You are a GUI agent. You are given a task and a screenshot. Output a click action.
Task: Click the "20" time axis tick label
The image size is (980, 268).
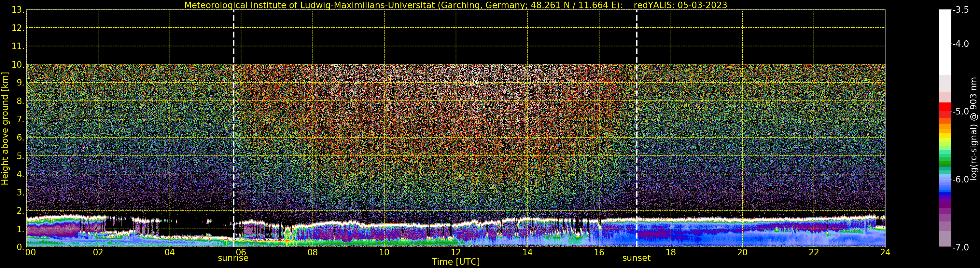(742, 252)
